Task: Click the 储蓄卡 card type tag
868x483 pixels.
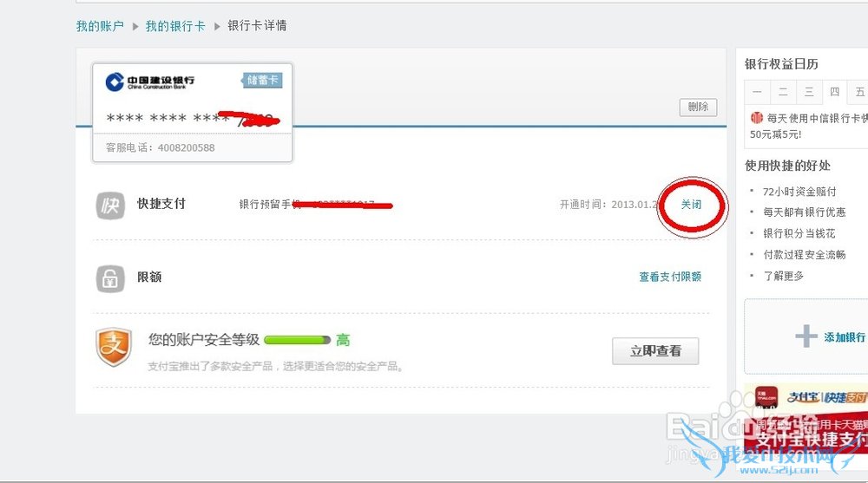Action: coord(262,81)
